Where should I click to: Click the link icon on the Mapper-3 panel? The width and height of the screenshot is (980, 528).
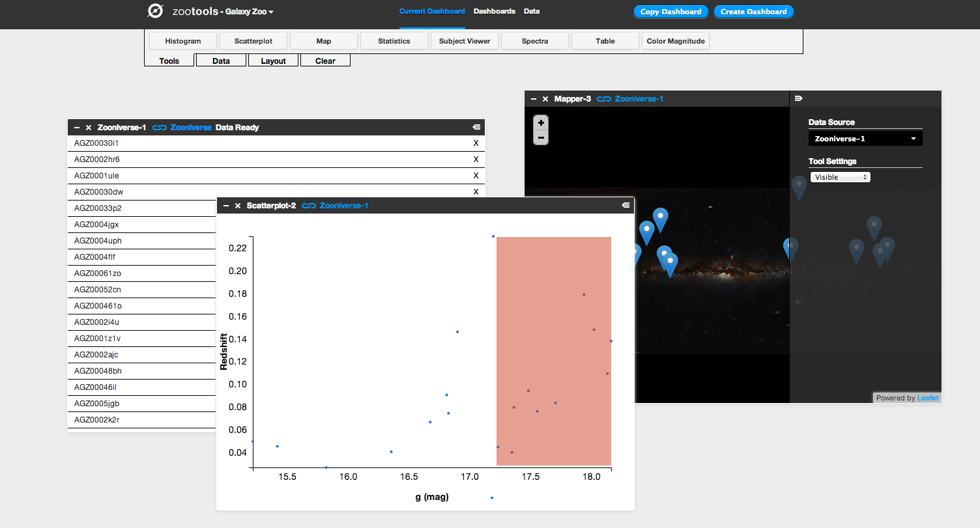point(603,98)
